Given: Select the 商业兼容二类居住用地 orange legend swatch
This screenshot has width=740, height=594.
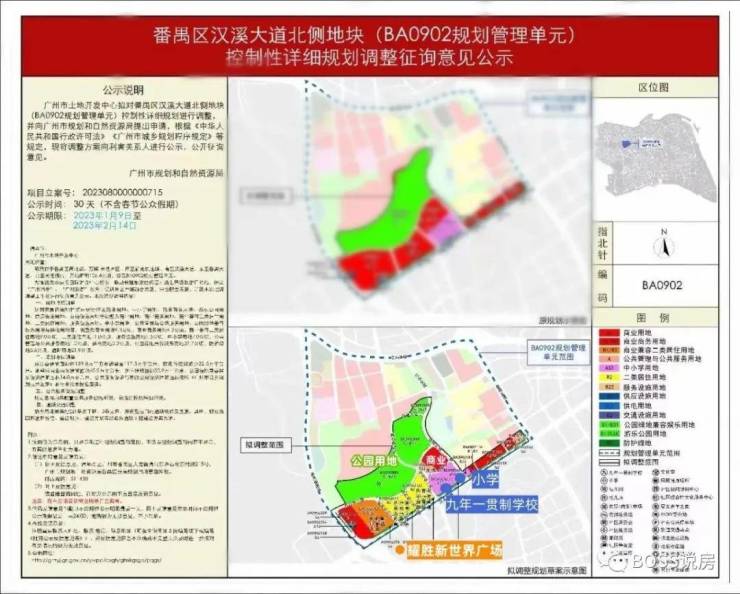Looking at the screenshot, I should click(609, 350).
